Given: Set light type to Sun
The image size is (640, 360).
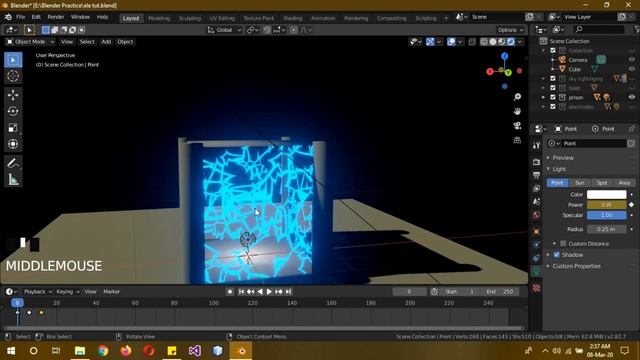Looking at the screenshot, I should pyautogui.click(x=580, y=183).
